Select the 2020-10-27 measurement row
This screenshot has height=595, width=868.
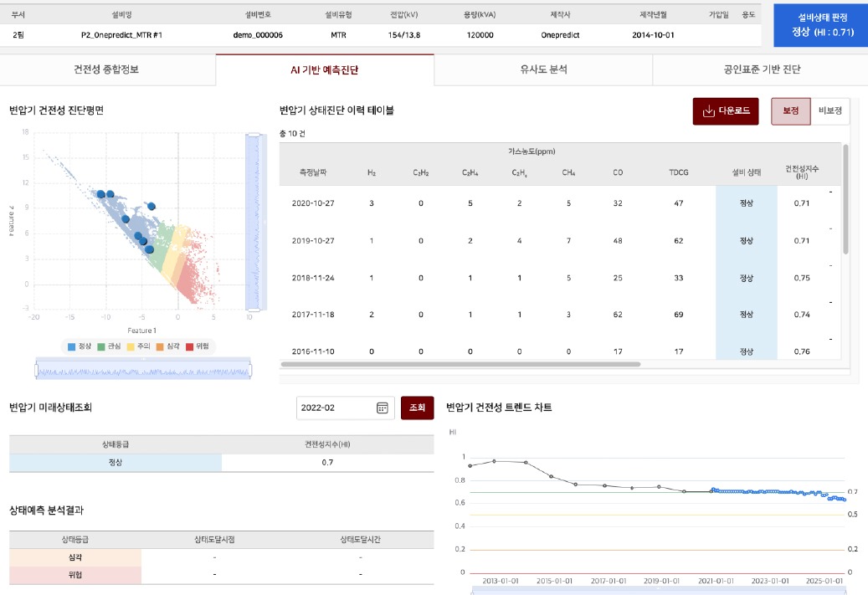pyautogui.click(x=560, y=203)
